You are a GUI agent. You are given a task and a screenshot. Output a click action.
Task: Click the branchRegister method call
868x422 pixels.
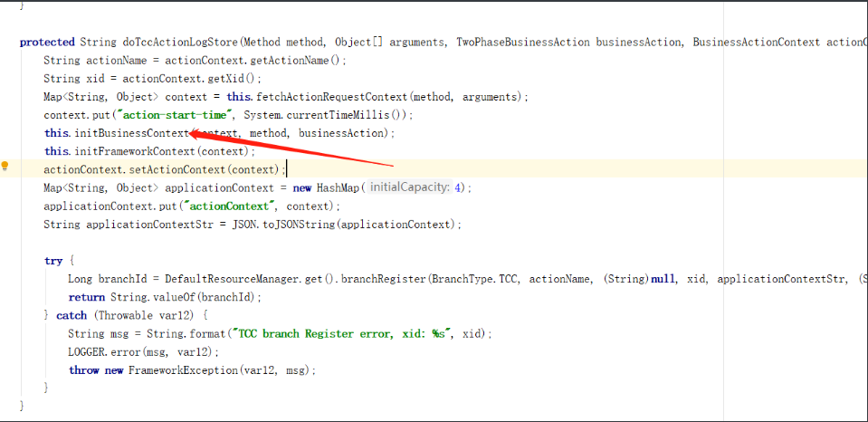pyautogui.click(x=383, y=279)
